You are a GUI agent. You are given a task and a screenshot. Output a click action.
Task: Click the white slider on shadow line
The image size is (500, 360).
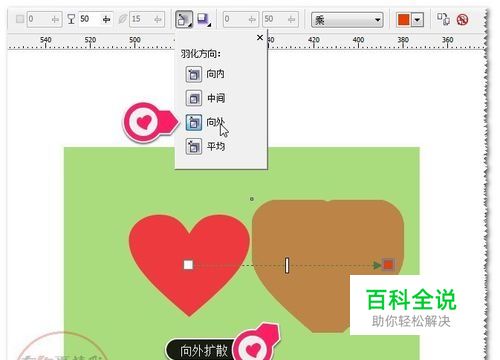point(287,265)
